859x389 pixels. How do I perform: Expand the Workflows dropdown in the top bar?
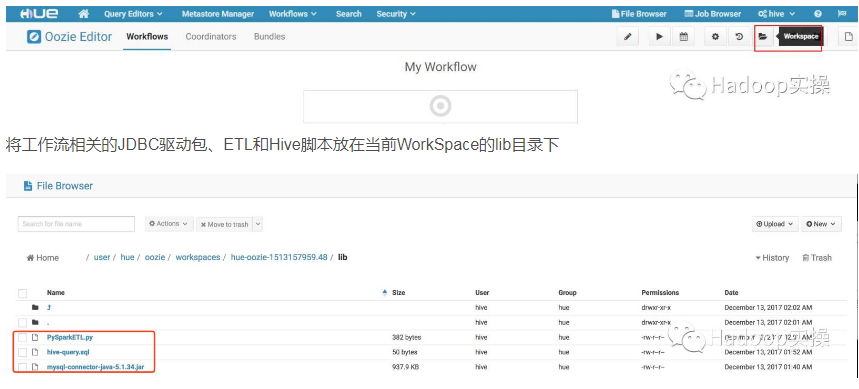[x=293, y=14]
